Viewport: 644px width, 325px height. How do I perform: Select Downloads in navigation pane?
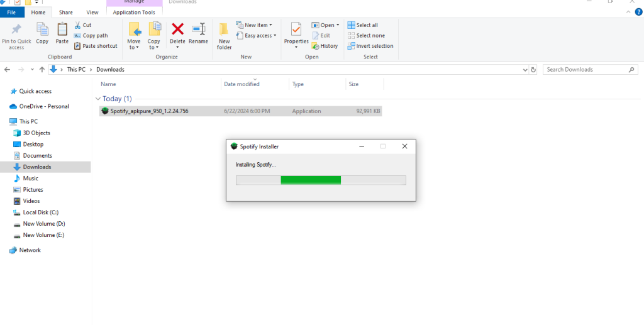(x=45, y=167)
